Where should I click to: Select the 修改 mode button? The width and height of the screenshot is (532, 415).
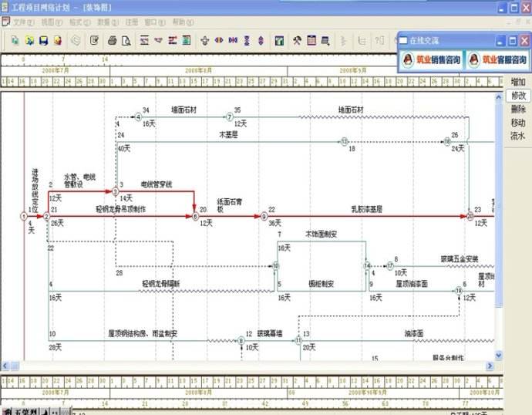(x=518, y=96)
